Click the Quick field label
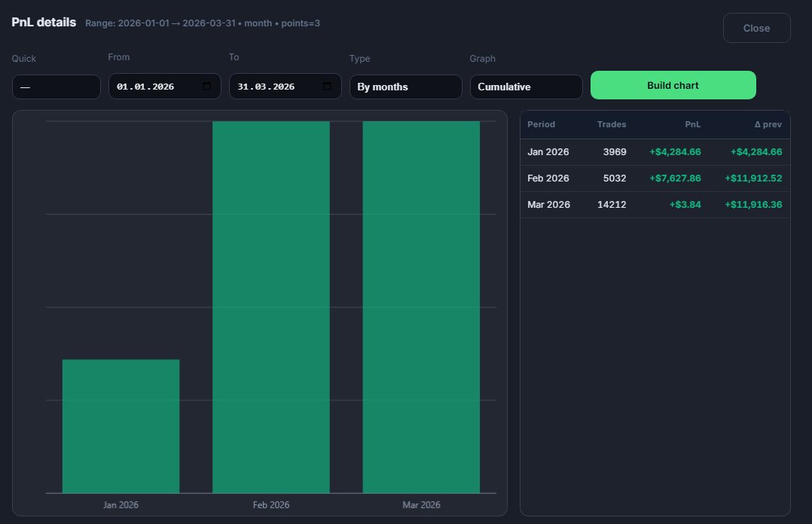Viewport: 812px width, 524px height. click(x=24, y=59)
